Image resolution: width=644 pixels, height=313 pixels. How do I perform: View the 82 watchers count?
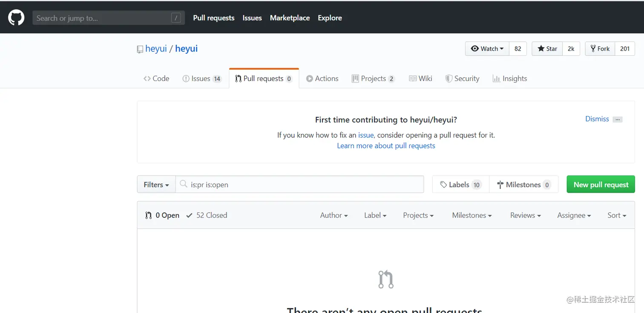518,49
